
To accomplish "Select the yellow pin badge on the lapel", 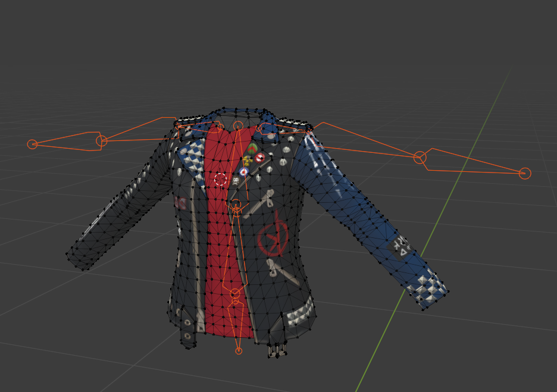I will point(247,161).
